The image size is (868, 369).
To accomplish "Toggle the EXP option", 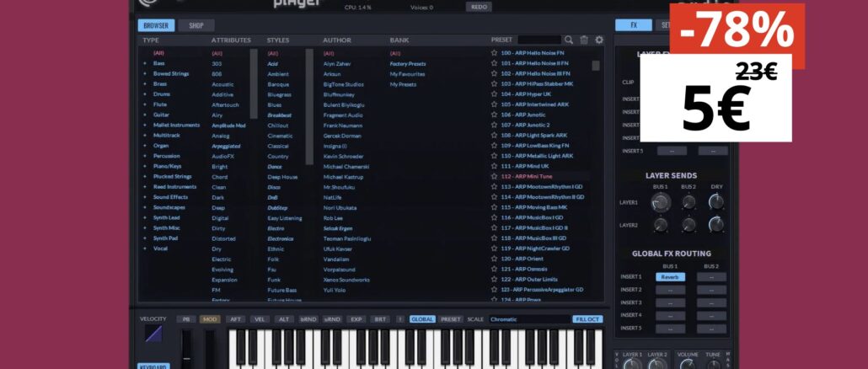I will [356, 319].
